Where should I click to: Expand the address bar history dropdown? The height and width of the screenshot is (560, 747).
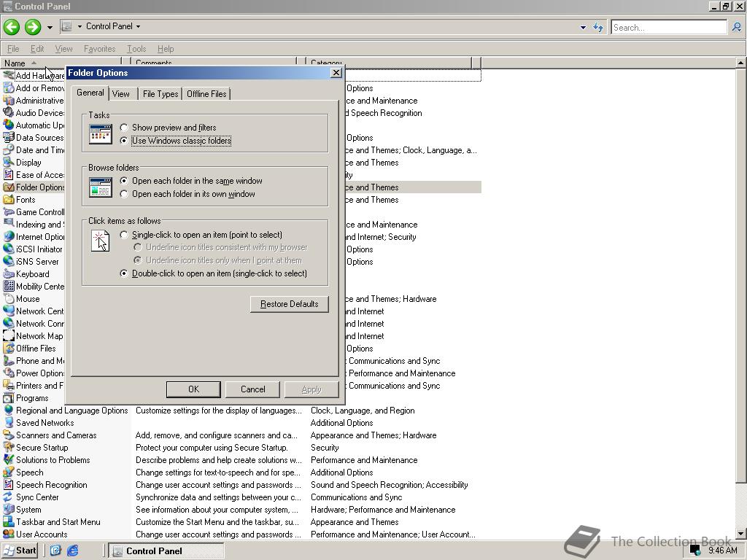point(583,28)
